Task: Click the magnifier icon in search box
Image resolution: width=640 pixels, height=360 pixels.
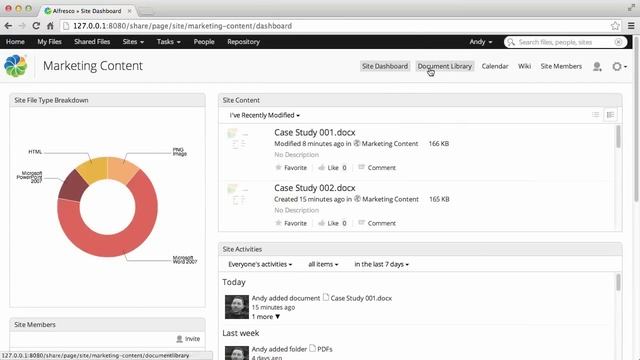Action: [511, 42]
